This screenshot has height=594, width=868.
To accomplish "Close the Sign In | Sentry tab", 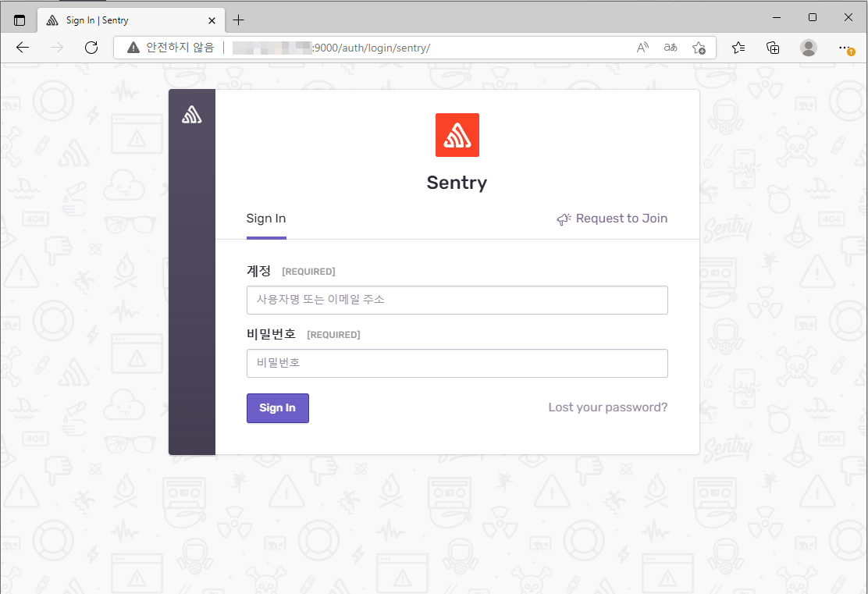I will tap(212, 20).
